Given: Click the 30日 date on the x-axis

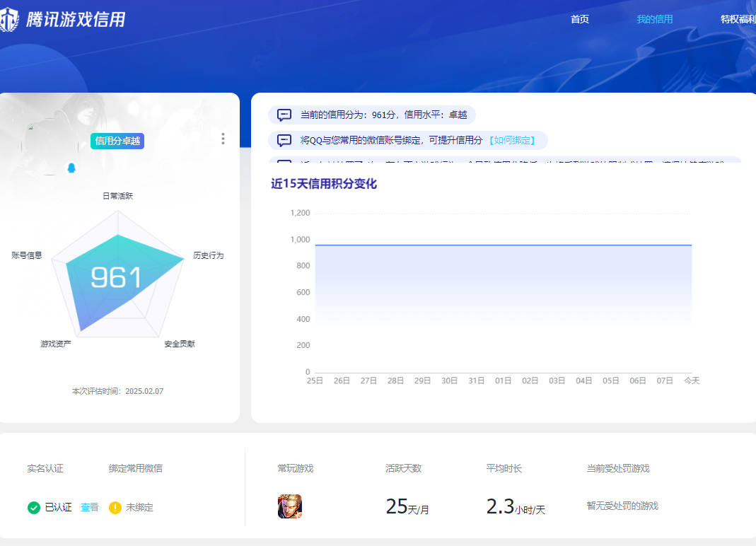Looking at the screenshot, I should click(450, 381).
